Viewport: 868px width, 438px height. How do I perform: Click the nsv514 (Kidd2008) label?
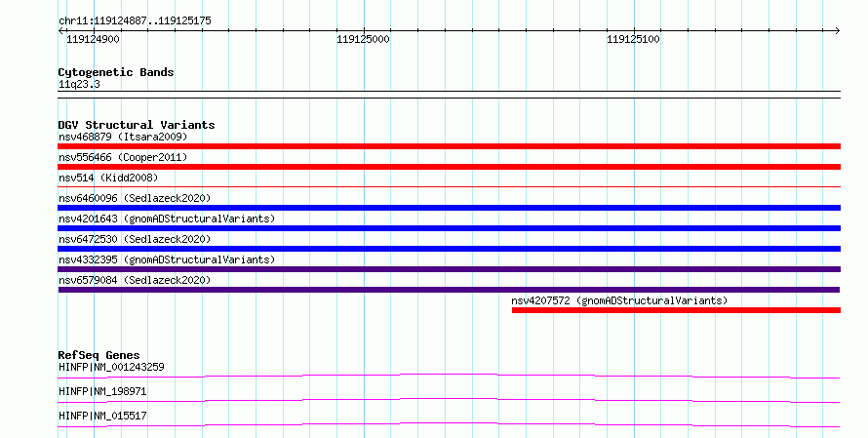(x=108, y=178)
